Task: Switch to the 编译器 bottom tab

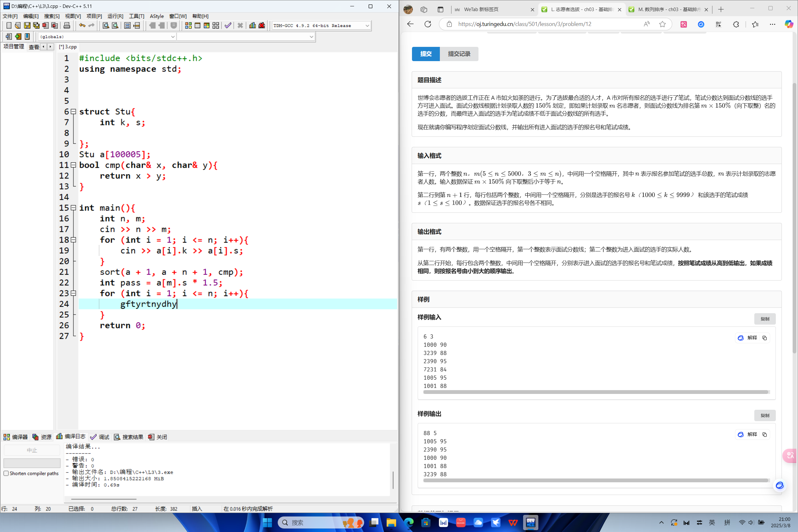Action: tap(16, 437)
